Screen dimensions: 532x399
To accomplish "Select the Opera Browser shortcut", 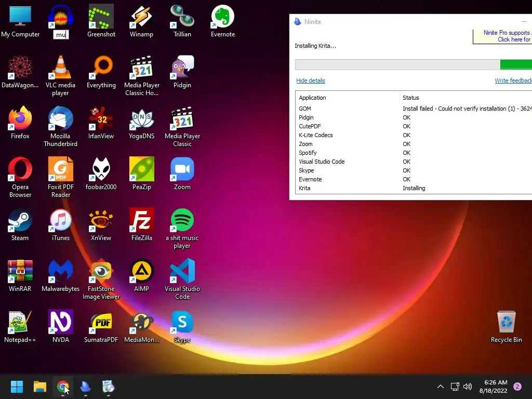I will click(x=20, y=178).
